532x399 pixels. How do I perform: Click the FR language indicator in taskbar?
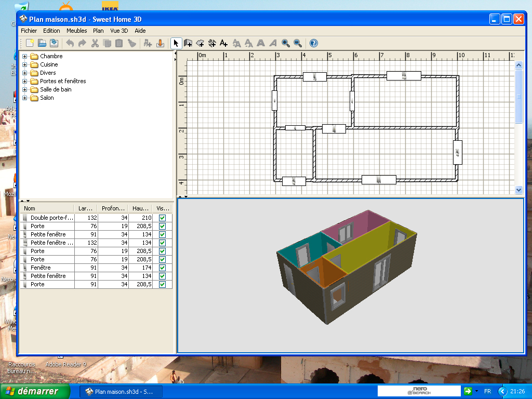point(487,391)
